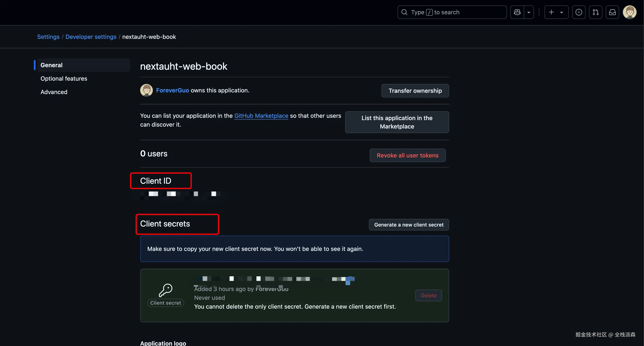644x346 pixels.
Task: Open Copilot chat icon in header
Action: coord(517,12)
